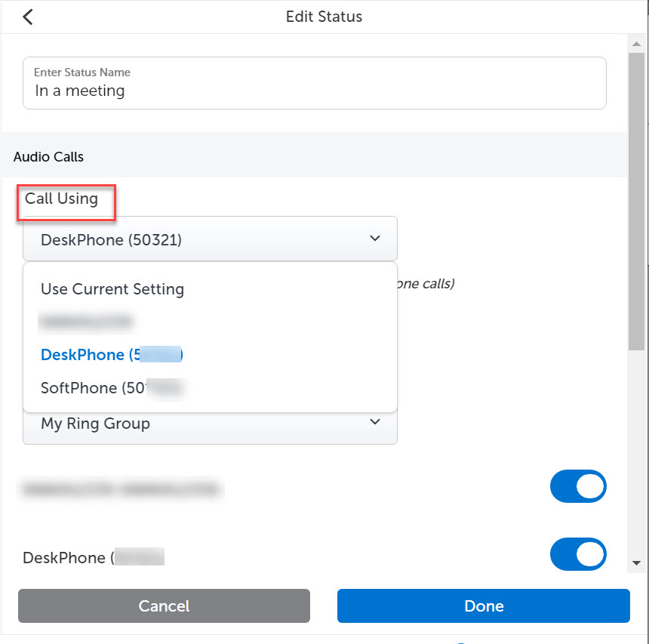Click the vertical scrollbar thumb
The image size is (649, 644).
(x=637, y=202)
